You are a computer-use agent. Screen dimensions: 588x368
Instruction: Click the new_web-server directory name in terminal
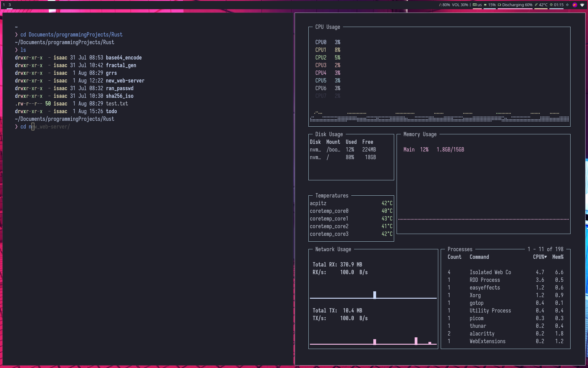[x=125, y=80]
